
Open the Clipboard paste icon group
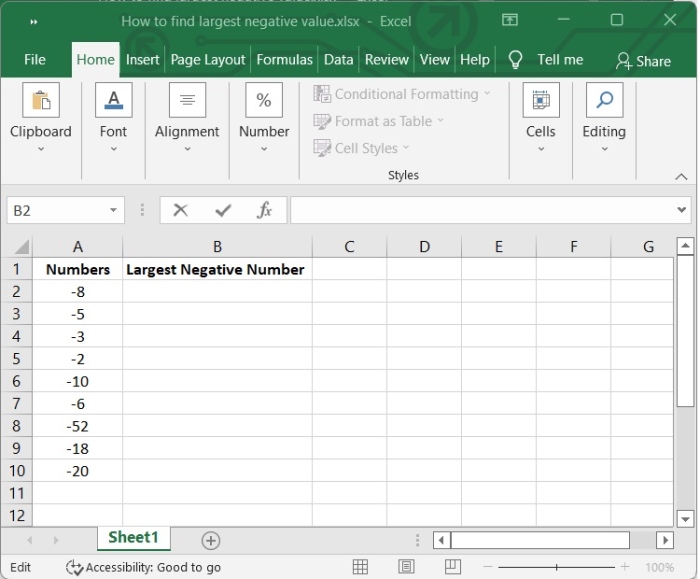click(x=41, y=100)
